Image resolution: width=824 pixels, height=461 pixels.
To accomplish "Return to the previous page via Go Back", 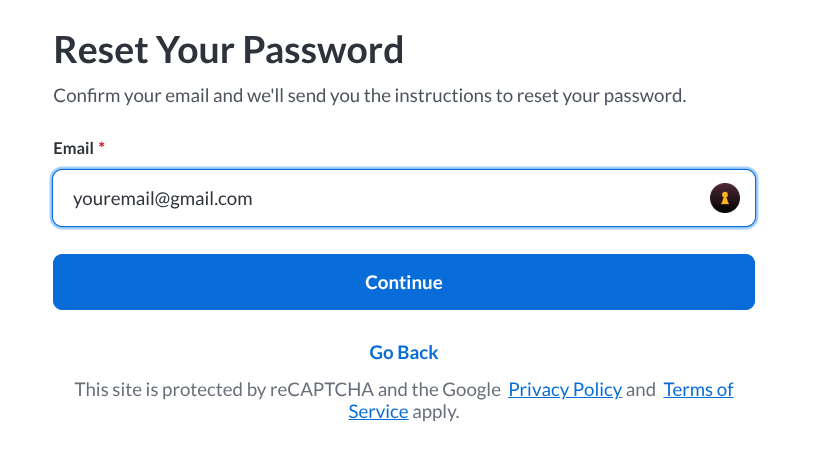I will 404,352.
